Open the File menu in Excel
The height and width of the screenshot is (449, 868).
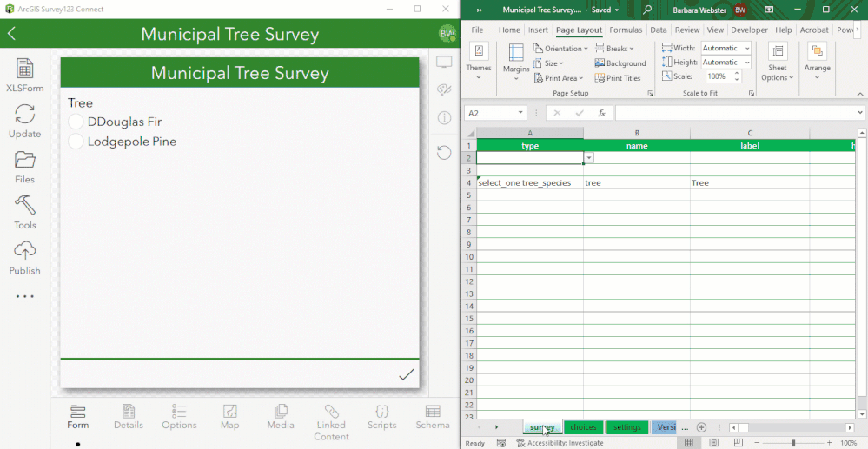point(477,30)
